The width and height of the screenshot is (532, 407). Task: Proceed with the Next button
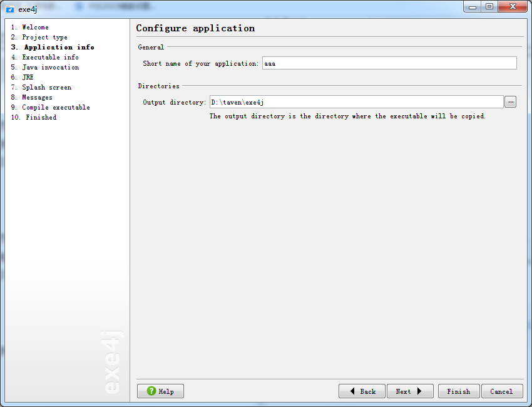pyautogui.click(x=410, y=391)
